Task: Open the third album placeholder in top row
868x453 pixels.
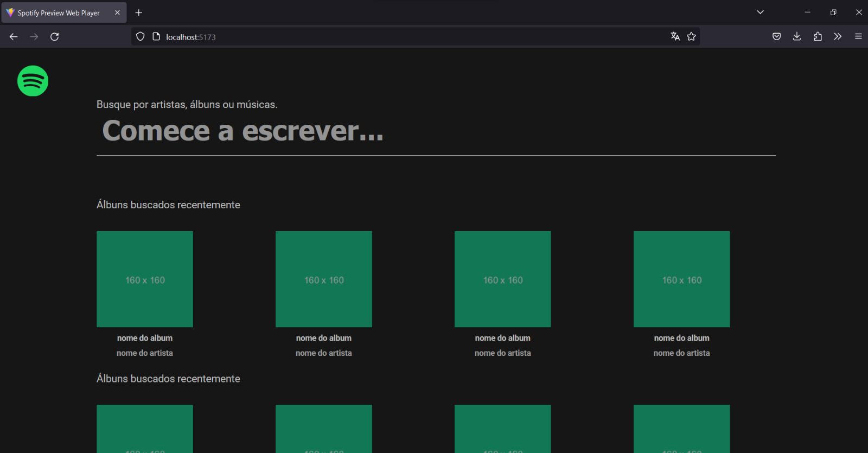Action: coord(503,279)
